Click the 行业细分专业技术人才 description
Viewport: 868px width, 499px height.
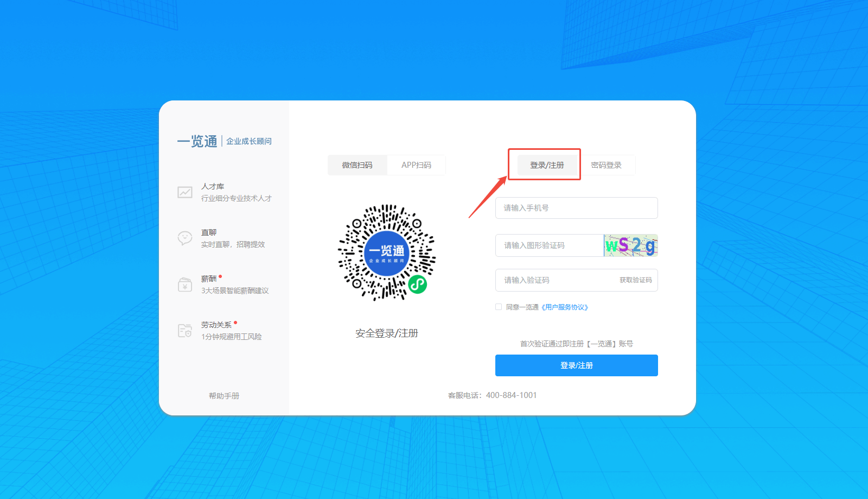click(x=237, y=198)
